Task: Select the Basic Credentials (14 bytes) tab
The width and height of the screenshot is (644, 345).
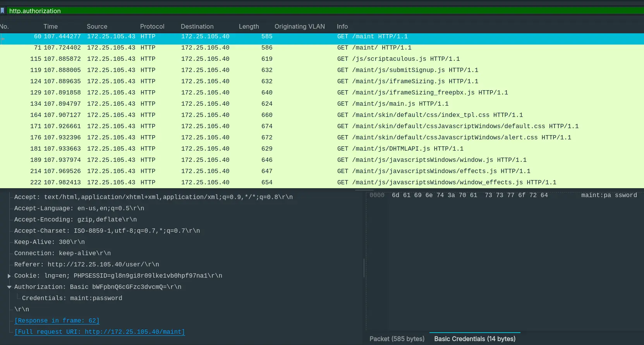Action: click(475, 339)
